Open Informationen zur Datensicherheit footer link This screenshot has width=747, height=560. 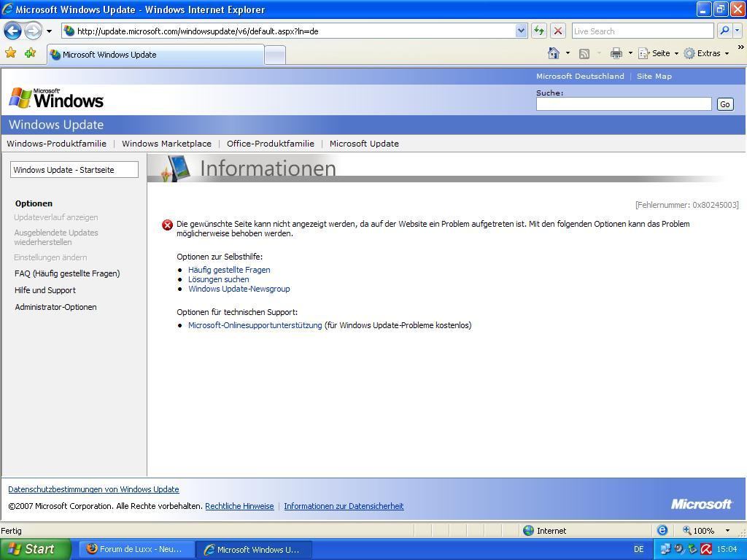[344, 506]
